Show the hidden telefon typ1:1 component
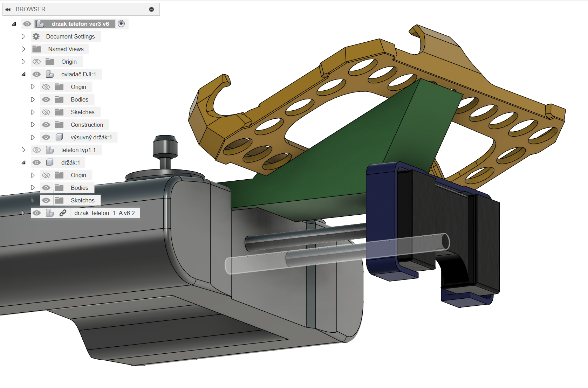 tap(36, 150)
